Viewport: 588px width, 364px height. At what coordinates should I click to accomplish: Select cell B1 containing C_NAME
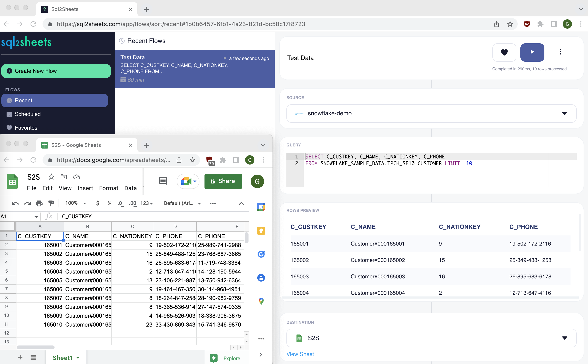pos(87,236)
